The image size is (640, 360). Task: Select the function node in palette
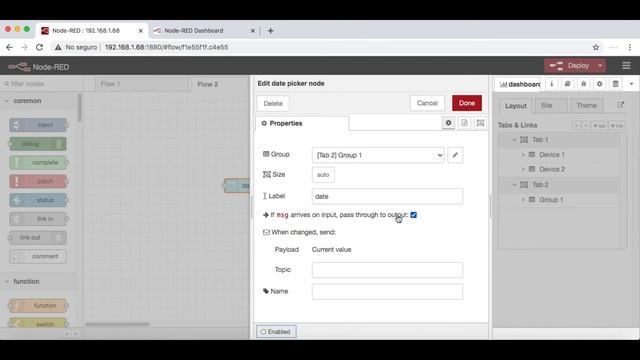click(x=38, y=305)
